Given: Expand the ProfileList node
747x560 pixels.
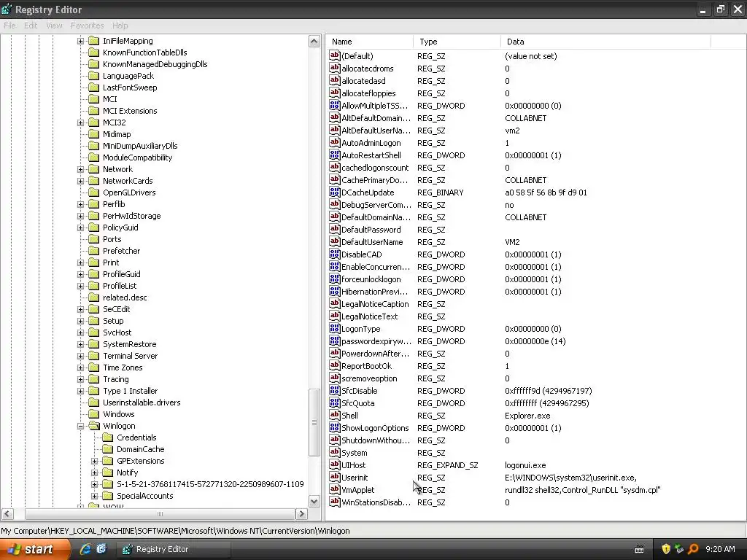Looking at the screenshot, I should pyautogui.click(x=80, y=286).
